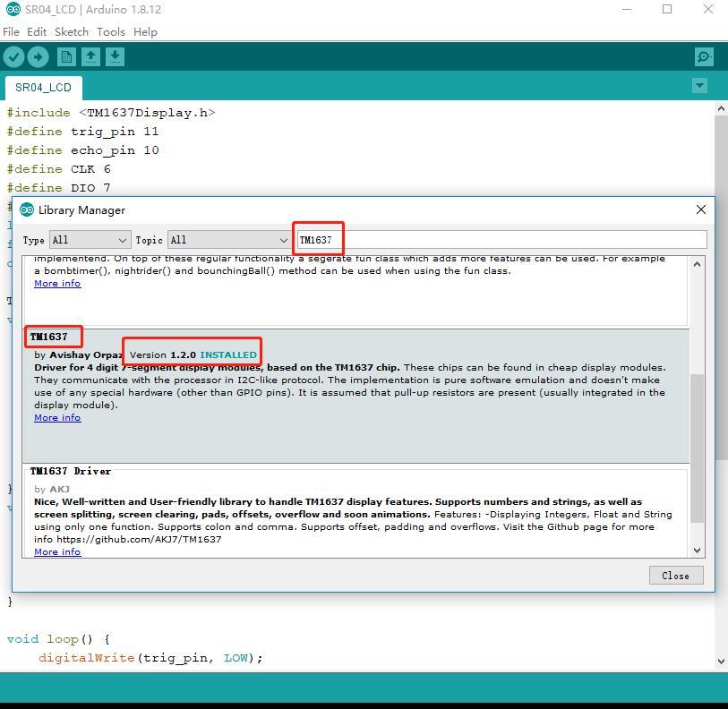This screenshot has width=728, height=709.
Task: Click the #define CLK 6 line
Action: click(x=58, y=169)
